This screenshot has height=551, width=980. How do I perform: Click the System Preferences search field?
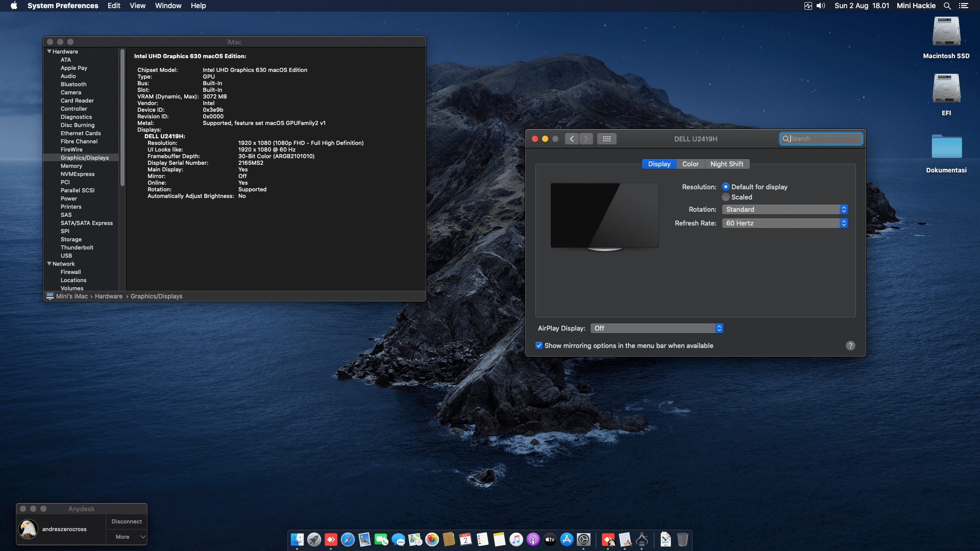824,139
